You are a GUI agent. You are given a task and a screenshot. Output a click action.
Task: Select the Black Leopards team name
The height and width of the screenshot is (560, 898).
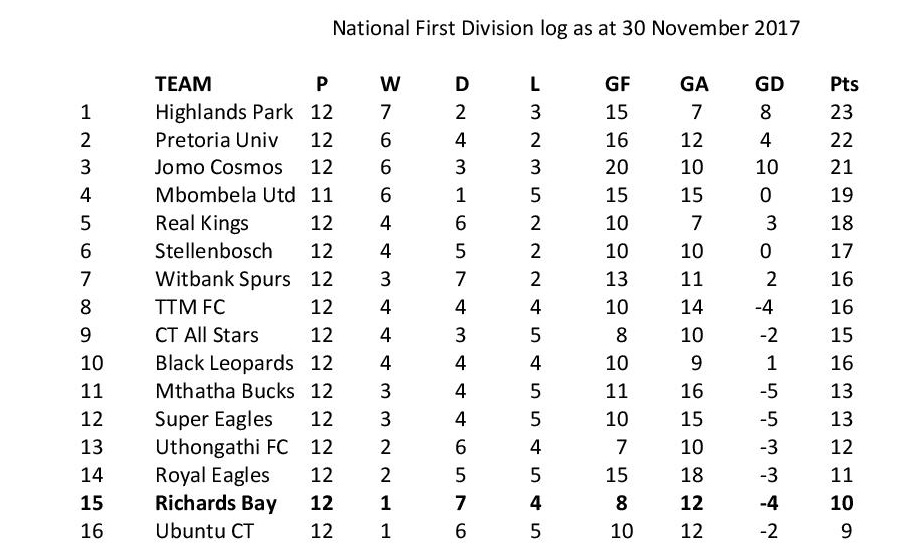(x=225, y=364)
